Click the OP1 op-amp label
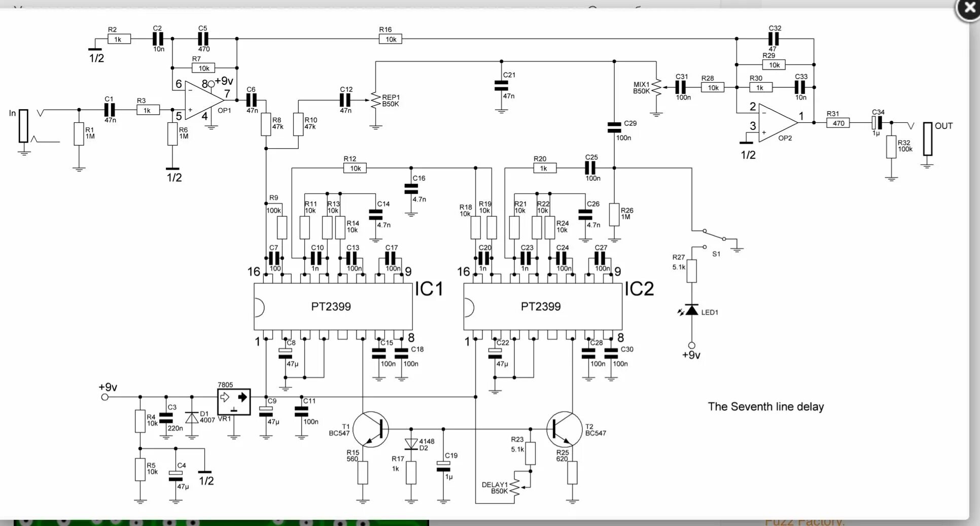The width and height of the screenshot is (980, 526). [224, 110]
